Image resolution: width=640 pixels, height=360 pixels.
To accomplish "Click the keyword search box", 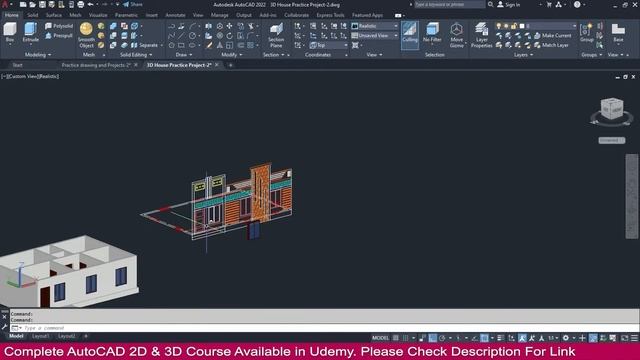I will (x=450, y=4).
